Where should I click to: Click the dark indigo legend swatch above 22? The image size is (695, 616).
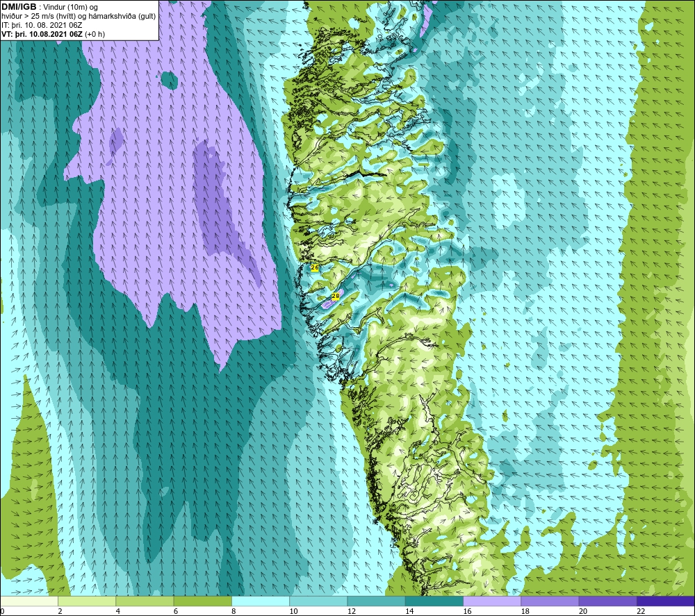(x=665, y=601)
